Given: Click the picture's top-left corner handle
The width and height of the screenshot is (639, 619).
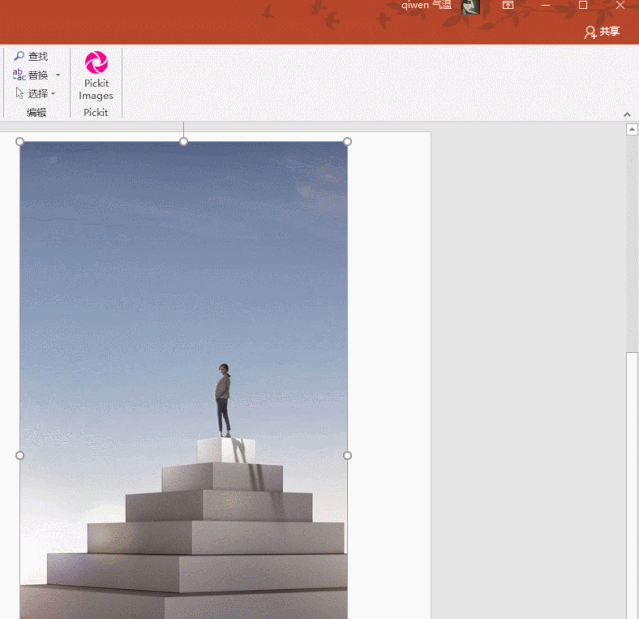Looking at the screenshot, I should click(20, 141).
